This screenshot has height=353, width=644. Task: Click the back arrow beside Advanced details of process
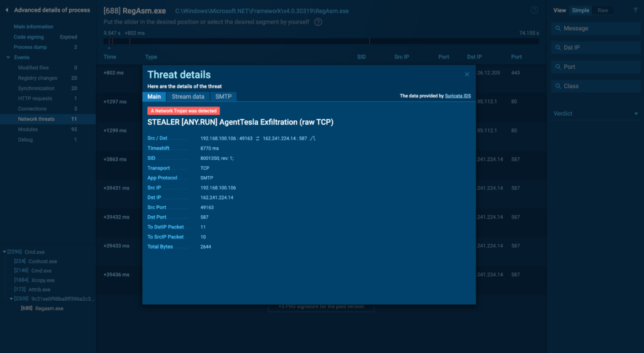pyautogui.click(x=7, y=10)
